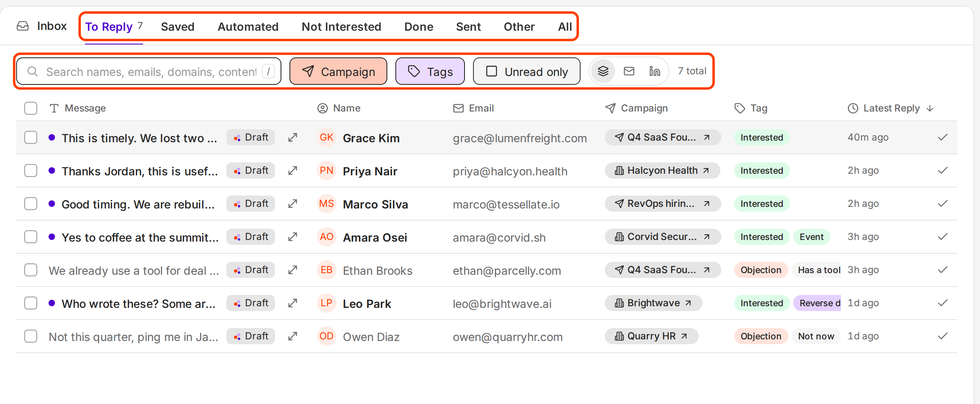Click email grace@lumenfreight.com
980x404 pixels.
pyautogui.click(x=520, y=138)
